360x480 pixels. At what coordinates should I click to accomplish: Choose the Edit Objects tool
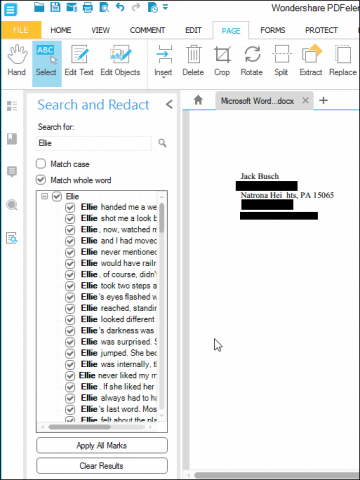[x=120, y=61]
